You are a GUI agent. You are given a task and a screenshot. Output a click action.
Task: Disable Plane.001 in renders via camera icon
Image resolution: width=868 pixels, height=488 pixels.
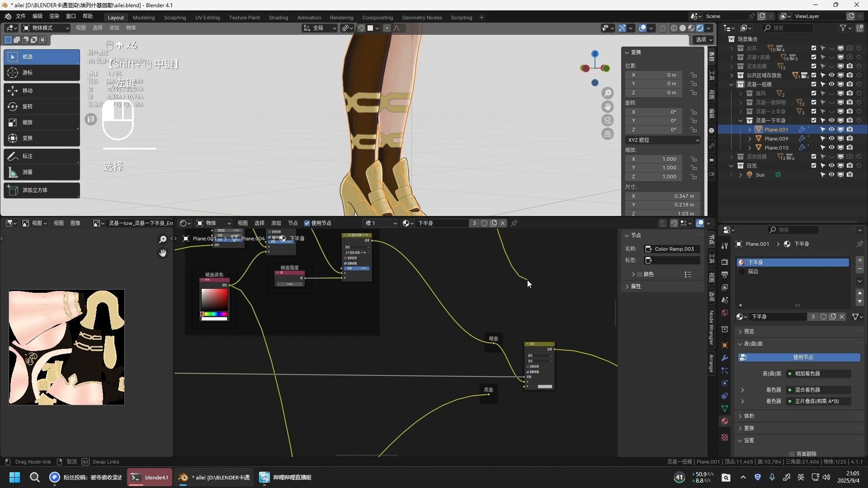pos(850,130)
